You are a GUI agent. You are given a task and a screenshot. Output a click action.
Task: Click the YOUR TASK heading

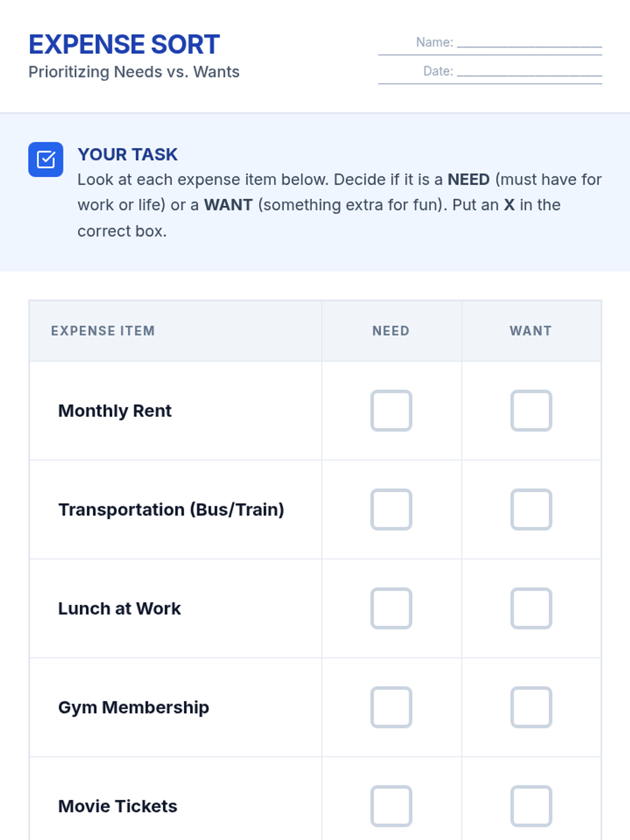click(x=128, y=154)
